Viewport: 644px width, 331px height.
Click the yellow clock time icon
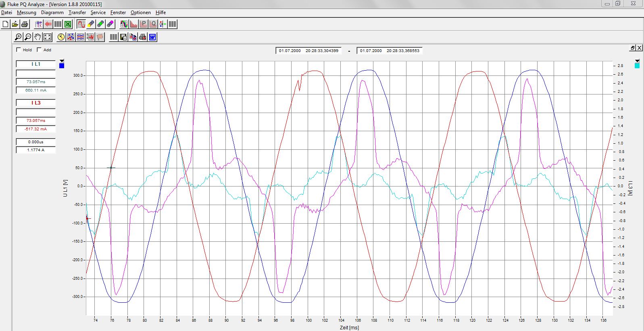tap(61, 37)
